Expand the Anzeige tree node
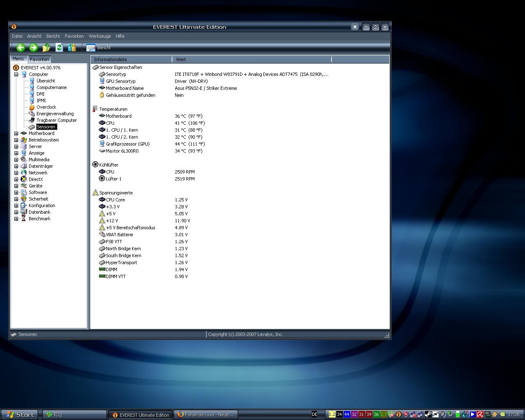 point(16,153)
